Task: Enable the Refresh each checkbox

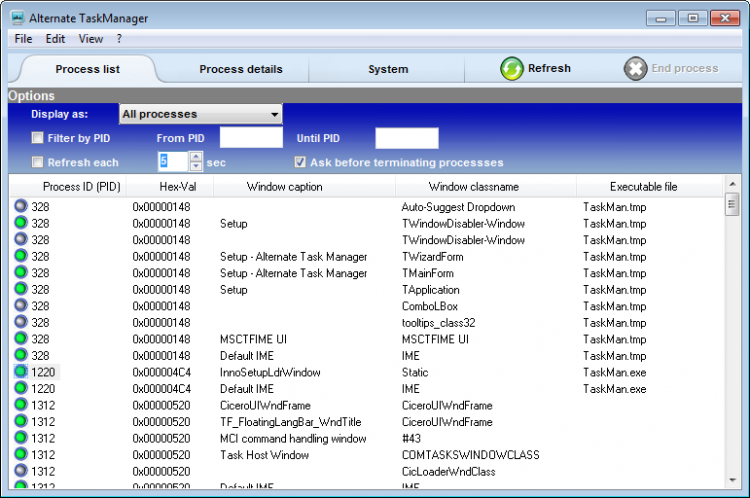Action: 37,162
